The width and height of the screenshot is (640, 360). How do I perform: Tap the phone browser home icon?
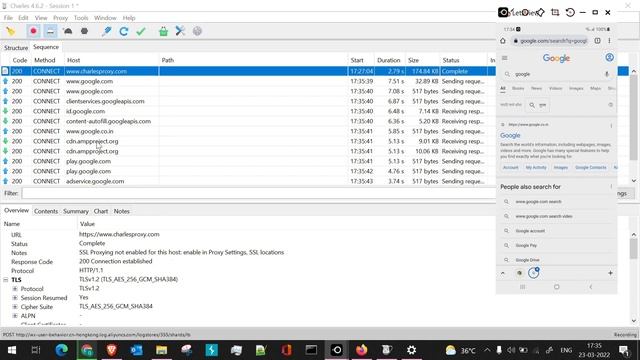pyautogui.click(x=503, y=41)
